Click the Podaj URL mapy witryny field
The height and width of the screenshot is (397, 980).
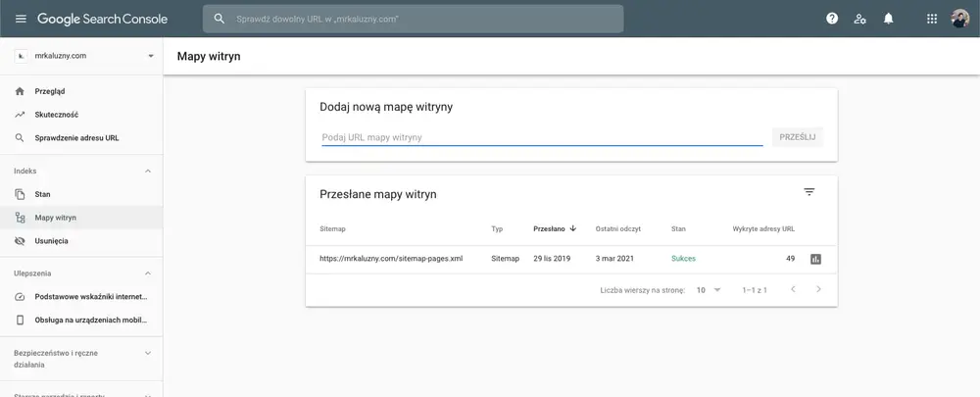[x=542, y=137]
